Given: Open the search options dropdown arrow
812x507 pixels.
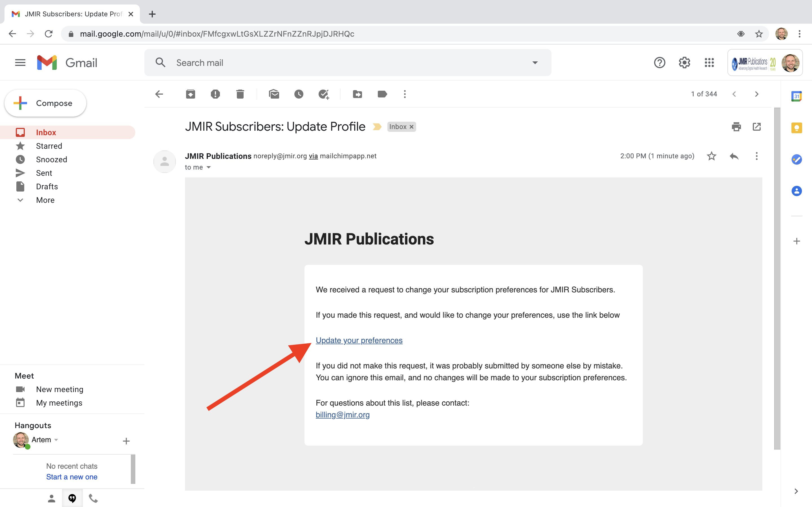Looking at the screenshot, I should coord(535,63).
